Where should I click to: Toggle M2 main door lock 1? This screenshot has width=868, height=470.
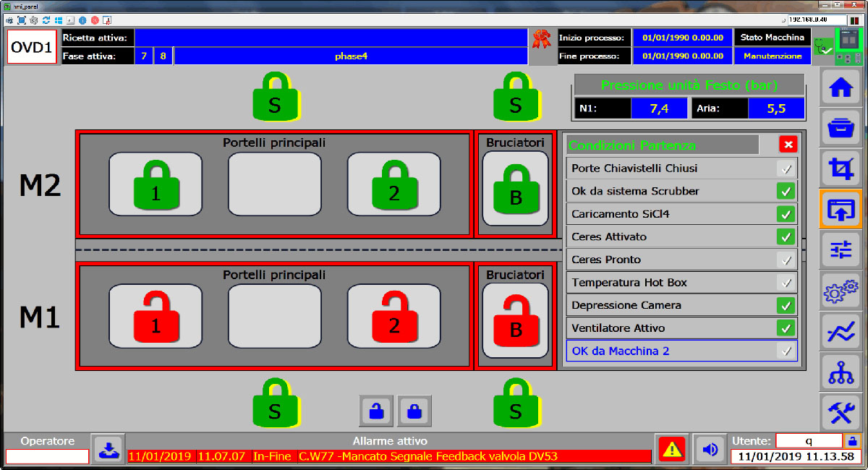tap(156, 185)
